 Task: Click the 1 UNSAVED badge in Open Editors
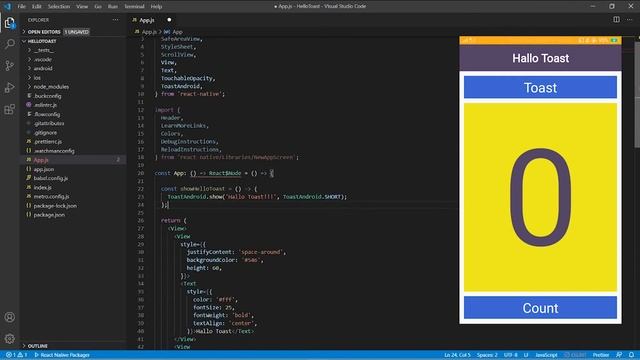(76, 32)
